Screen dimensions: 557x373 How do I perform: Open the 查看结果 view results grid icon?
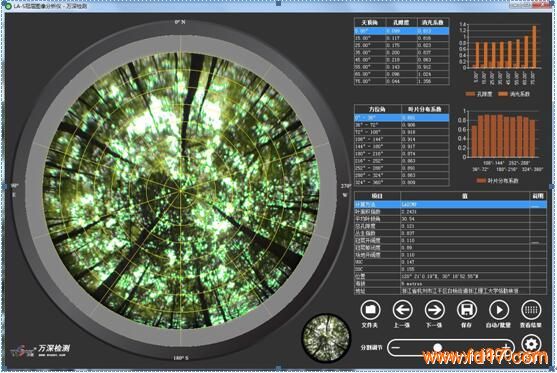pos(531,310)
